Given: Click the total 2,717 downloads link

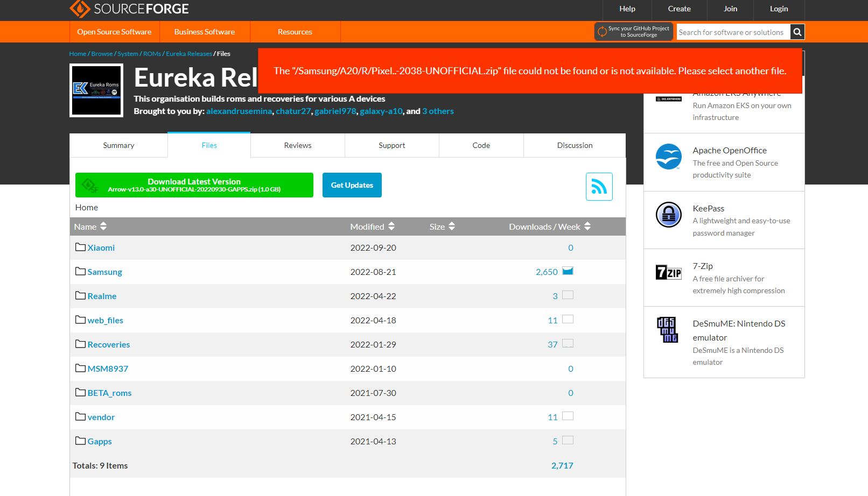Looking at the screenshot, I should point(562,466).
